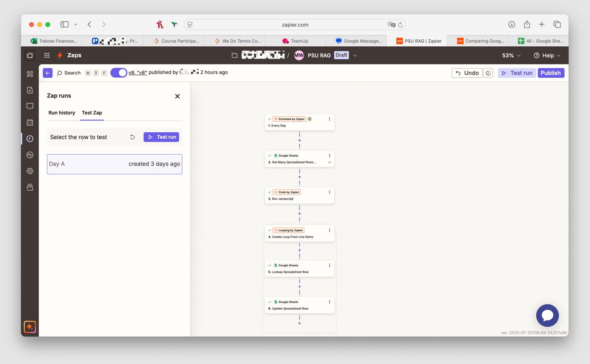The image size is (590, 364).
Task: Open the chat support bubble
Action: pos(547,315)
